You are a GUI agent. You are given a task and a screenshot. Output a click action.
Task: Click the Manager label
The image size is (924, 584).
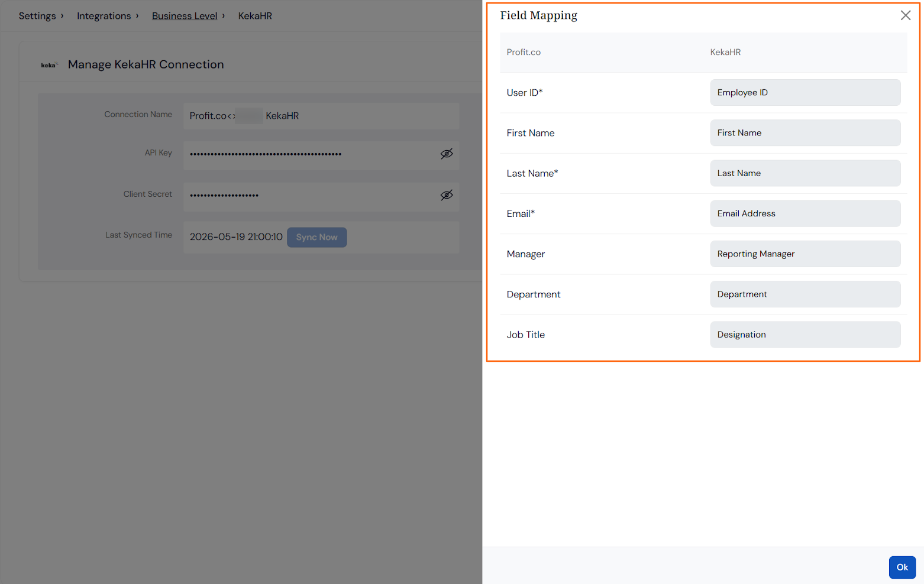(x=526, y=254)
